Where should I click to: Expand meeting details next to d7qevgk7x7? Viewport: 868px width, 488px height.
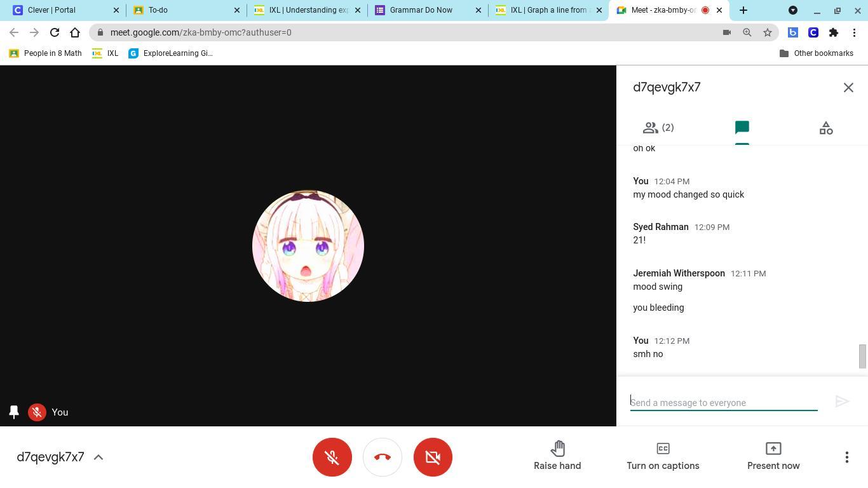point(98,457)
